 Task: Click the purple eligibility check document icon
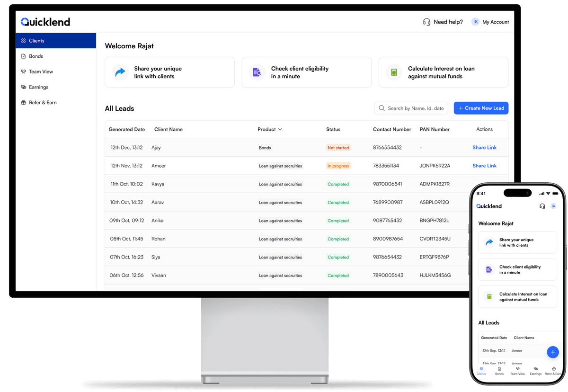(257, 72)
